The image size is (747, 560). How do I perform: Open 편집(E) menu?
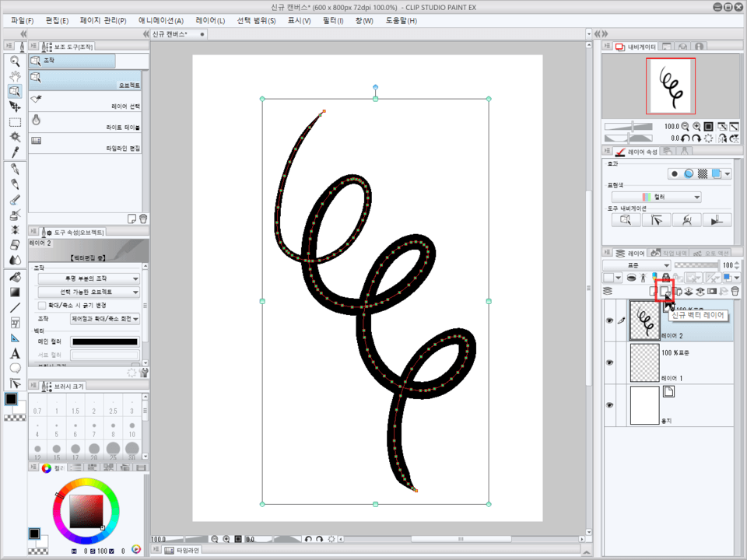point(57,20)
